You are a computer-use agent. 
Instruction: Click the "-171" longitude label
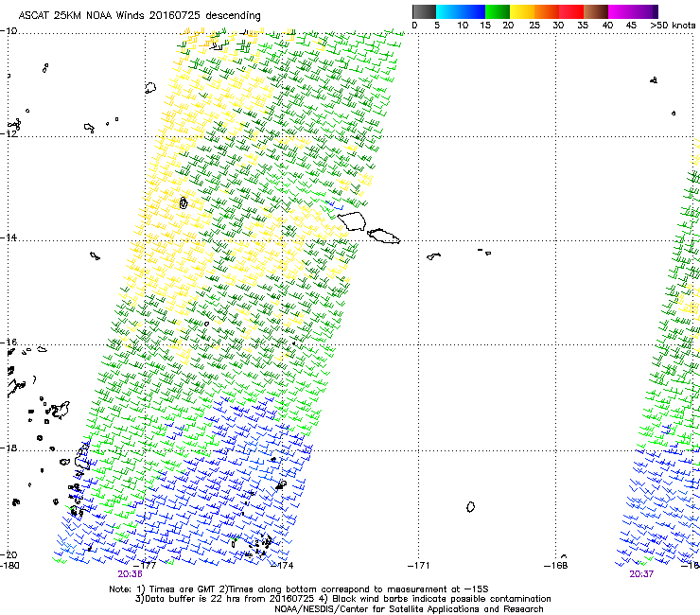(419, 565)
